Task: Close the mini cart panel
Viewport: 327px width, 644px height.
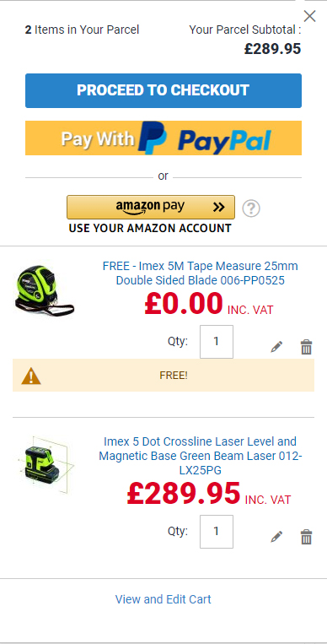Action: [309, 16]
